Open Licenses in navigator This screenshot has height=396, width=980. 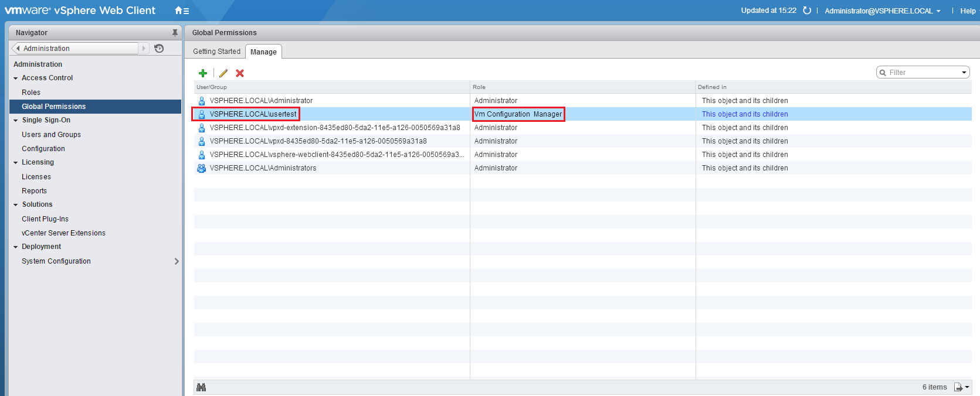[x=36, y=177]
